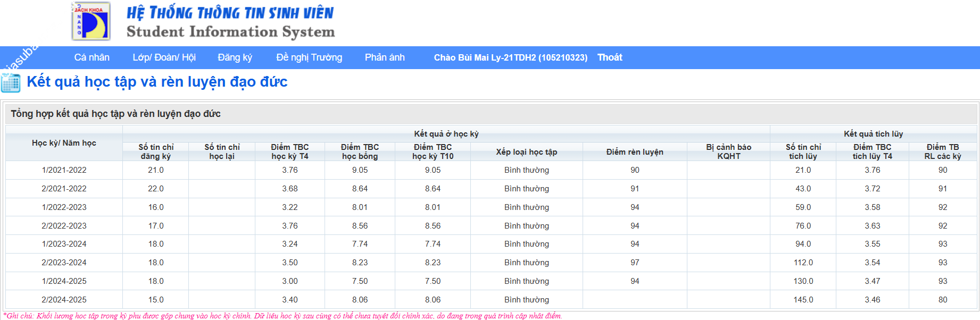This screenshot has height=320, width=980.
Task: Click the greeting Chào Bùi Mai Ly text
Action: pyautogui.click(x=510, y=57)
